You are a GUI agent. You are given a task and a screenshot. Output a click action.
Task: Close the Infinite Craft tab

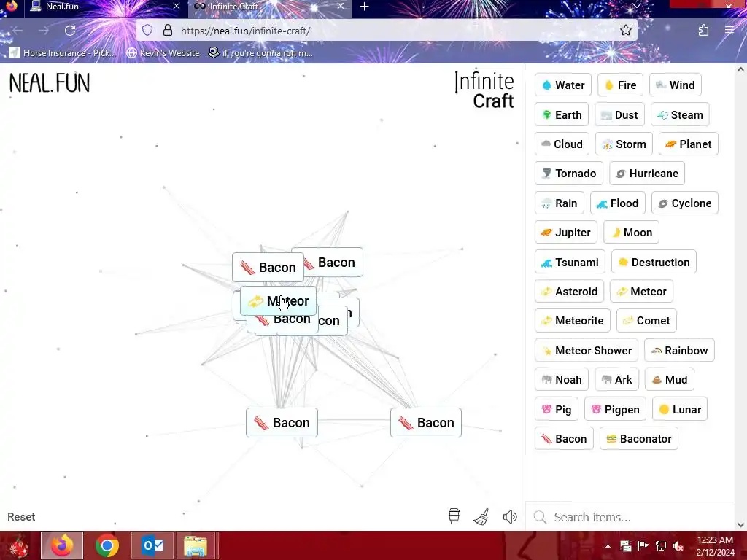click(x=340, y=6)
